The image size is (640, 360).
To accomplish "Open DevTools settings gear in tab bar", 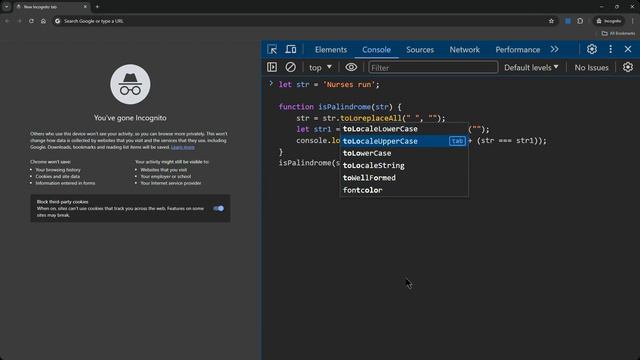I will coord(592,49).
